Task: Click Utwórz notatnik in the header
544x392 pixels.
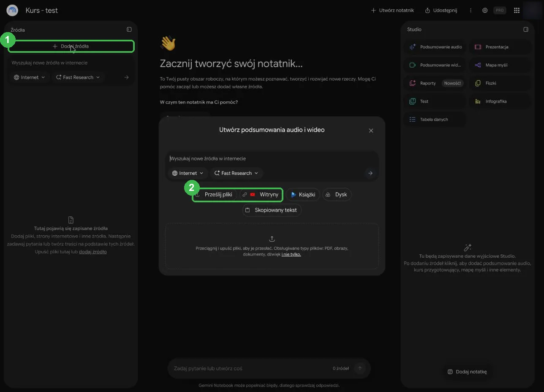Action: pyautogui.click(x=392, y=10)
